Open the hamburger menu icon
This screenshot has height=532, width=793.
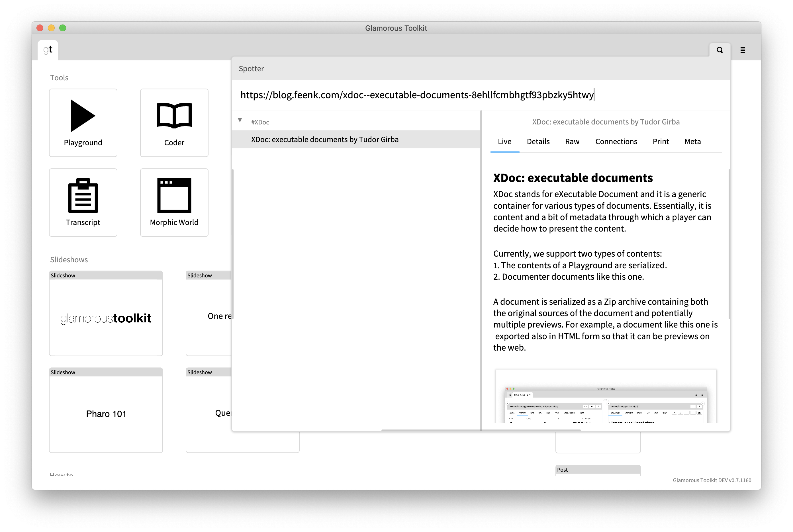743,50
